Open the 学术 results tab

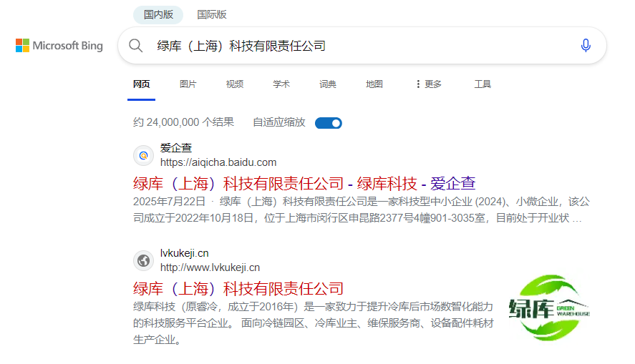coord(281,84)
